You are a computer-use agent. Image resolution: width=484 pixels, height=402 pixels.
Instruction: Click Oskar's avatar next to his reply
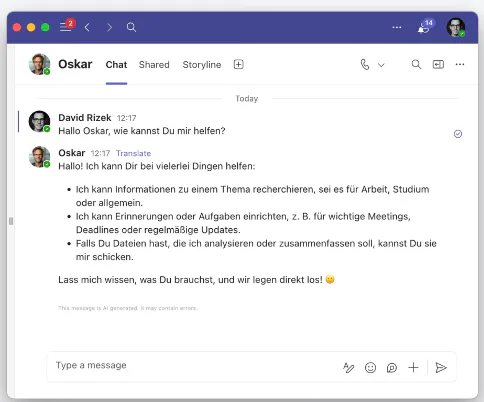pyautogui.click(x=39, y=157)
